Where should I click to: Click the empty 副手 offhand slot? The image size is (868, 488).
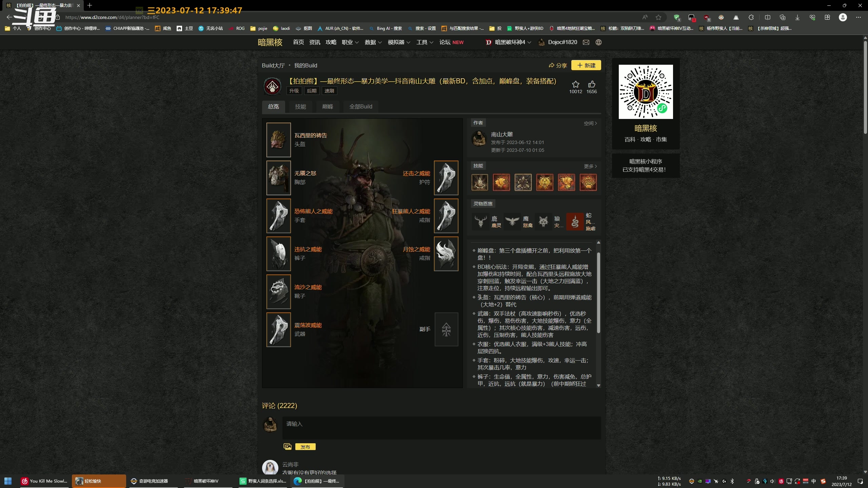pos(446,329)
